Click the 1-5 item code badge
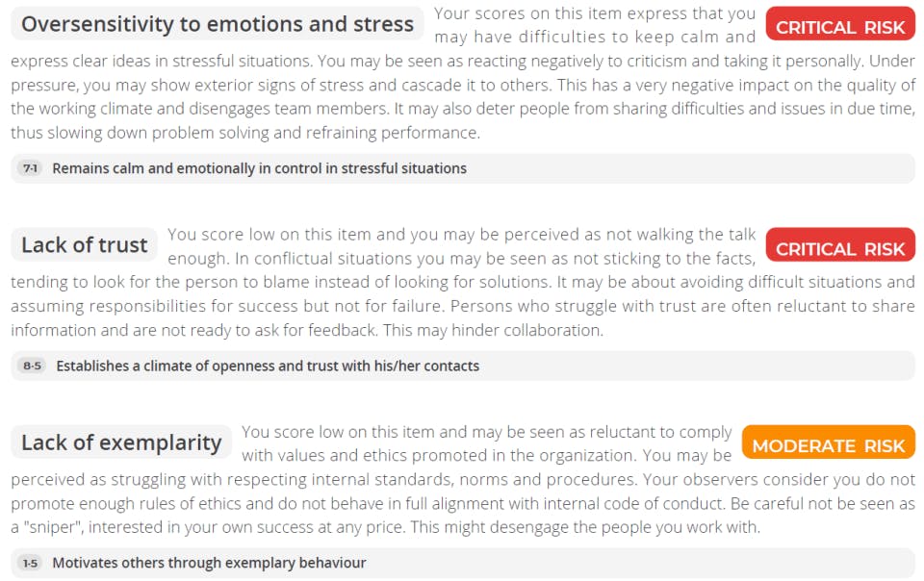 coord(30,563)
